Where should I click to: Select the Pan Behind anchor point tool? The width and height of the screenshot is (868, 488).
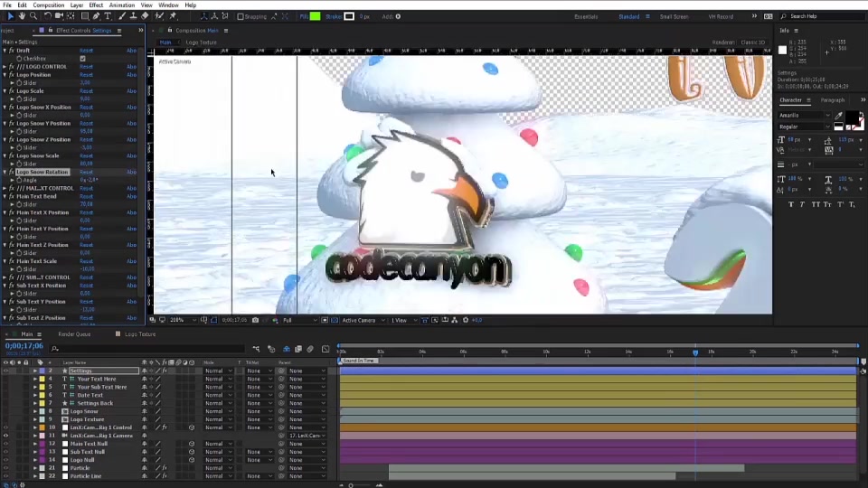click(x=71, y=16)
